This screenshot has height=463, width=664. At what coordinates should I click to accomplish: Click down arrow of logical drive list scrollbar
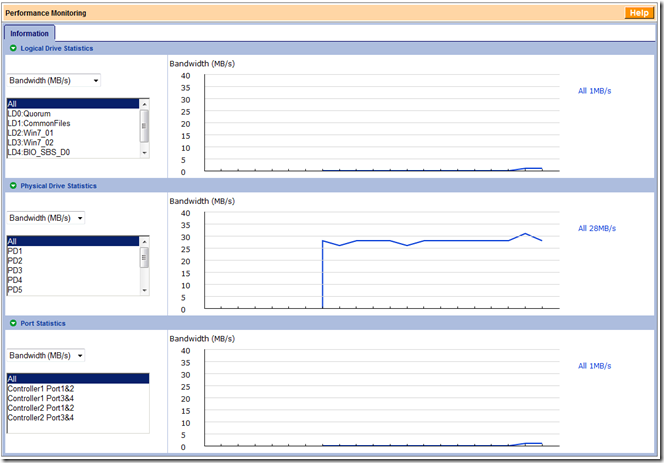click(x=144, y=153)
